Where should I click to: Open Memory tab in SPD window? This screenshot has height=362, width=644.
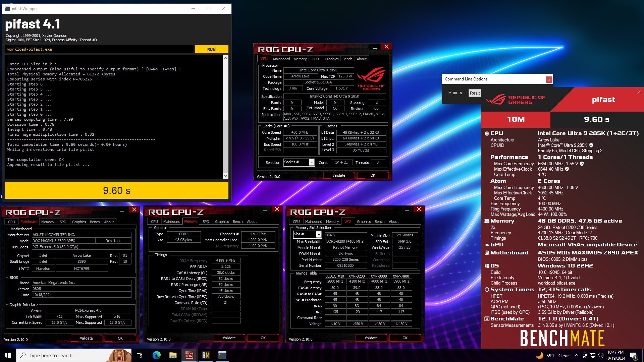(332, 222)
